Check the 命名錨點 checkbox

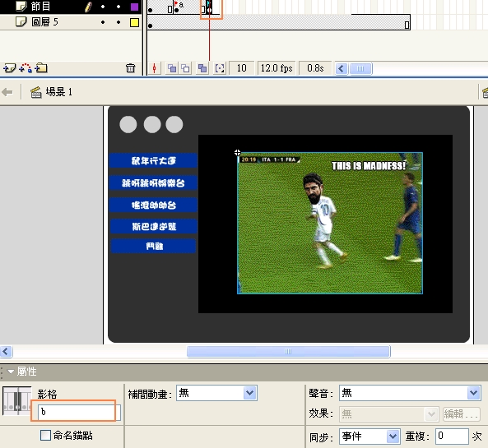click(x=46, y=435)
